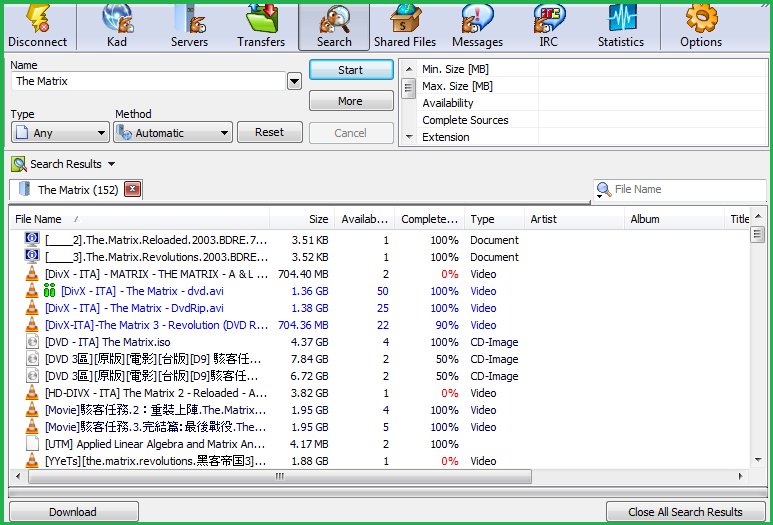
Task: Click the cone icon of YYeTs matrix.revolutions row
Action: [x=32, y=461]
